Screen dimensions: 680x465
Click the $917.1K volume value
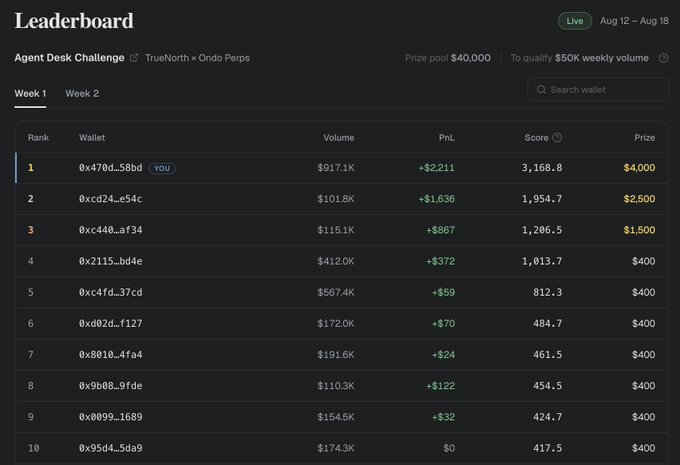[x=336, y=168]
